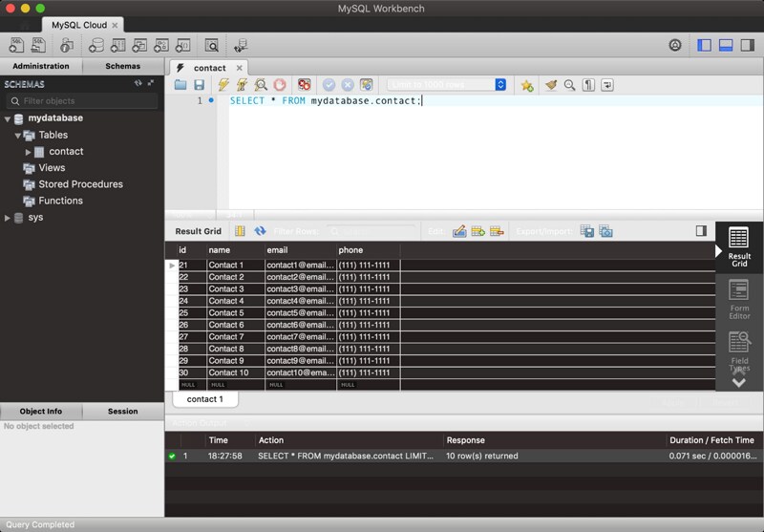Expand the sys schema
The height and width of the screenshot is (532, 764).
pyautogui.click(x=8, y=218)
